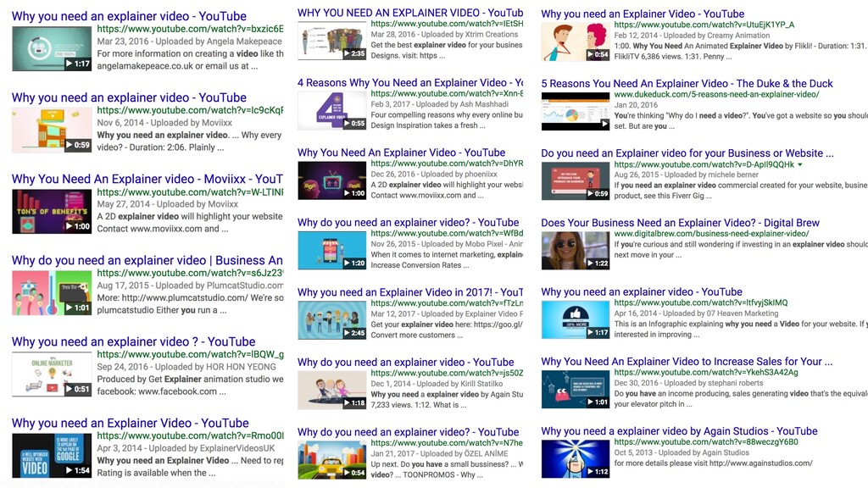Viewport: 868px width, 488px height.
Task: Click 'Dec 30, 2016 - Uploaded by stephani roberts'
Action: [x=688, y=383]
